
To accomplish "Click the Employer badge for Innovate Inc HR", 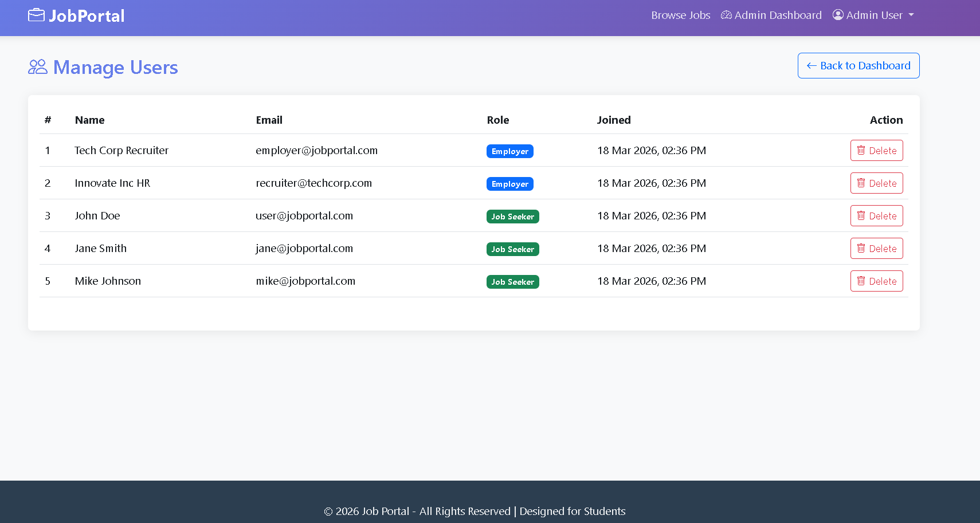I will [x=510, y=184].
